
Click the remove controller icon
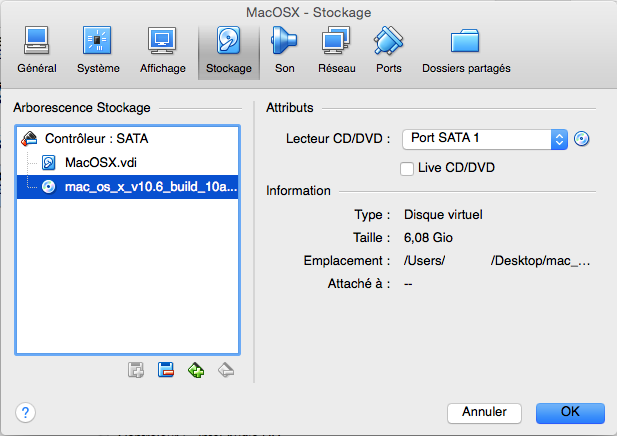166,370
